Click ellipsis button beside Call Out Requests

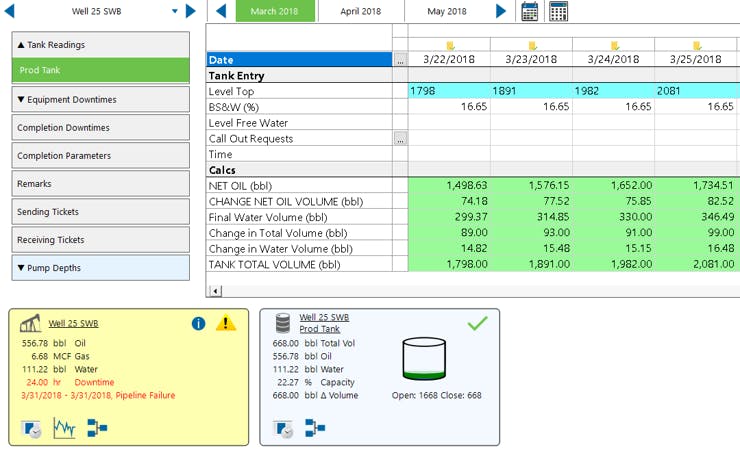click(400, 139)
